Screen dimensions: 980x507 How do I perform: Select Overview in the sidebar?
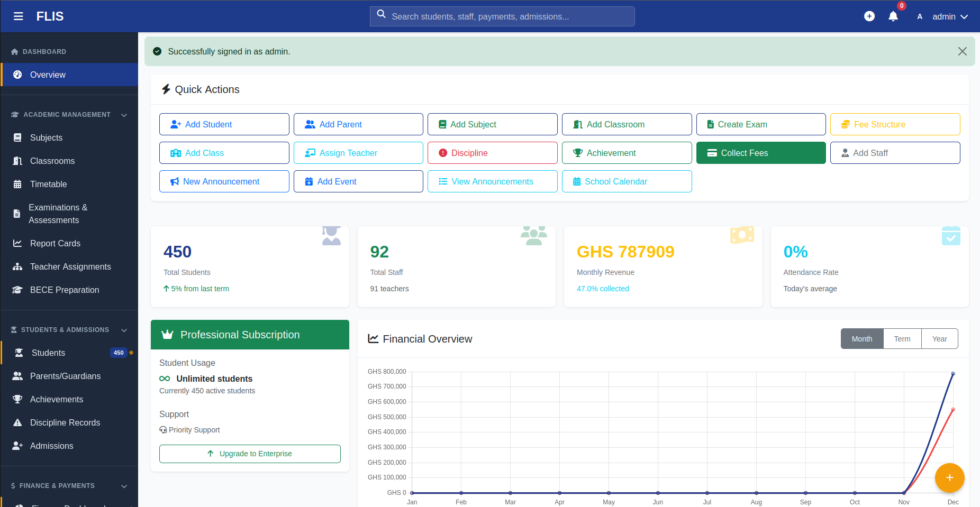48,75
